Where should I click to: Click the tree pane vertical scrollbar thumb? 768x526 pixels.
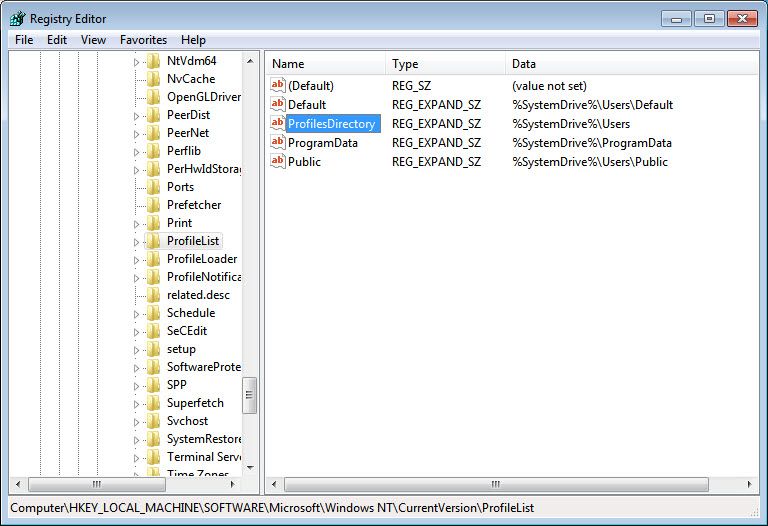tap(250, 395)
